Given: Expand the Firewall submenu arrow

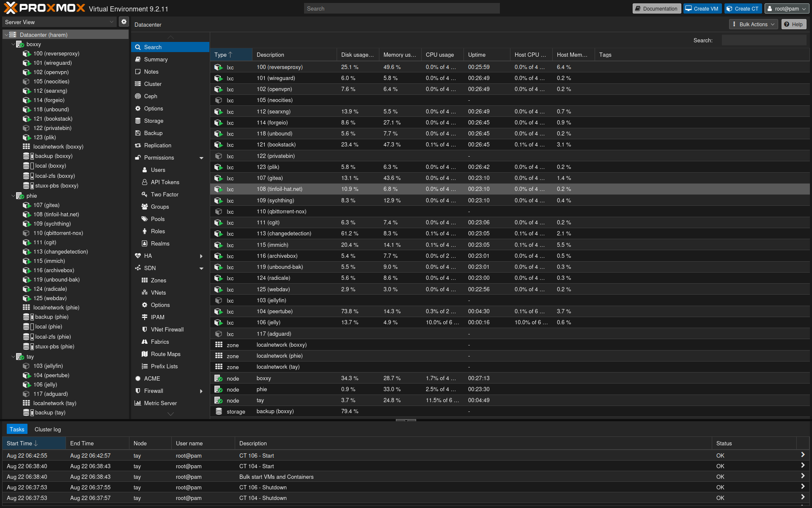Looking at the screenshot, I should (201, 391).
